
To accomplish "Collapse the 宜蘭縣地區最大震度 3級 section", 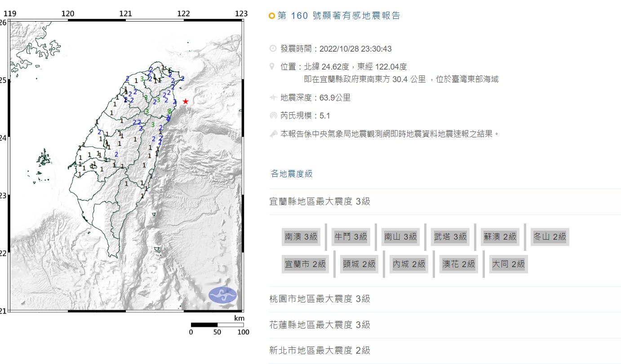I will (x=445, y=202).
